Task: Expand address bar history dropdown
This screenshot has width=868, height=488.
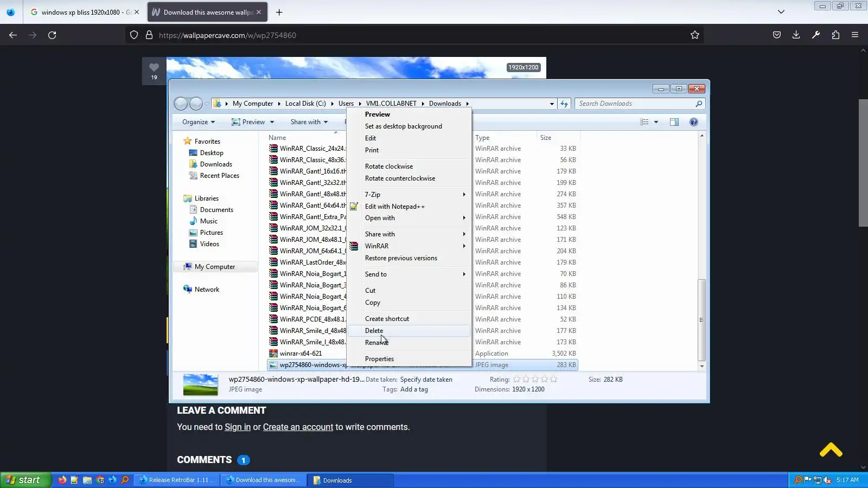Action: tap(552, 104)
